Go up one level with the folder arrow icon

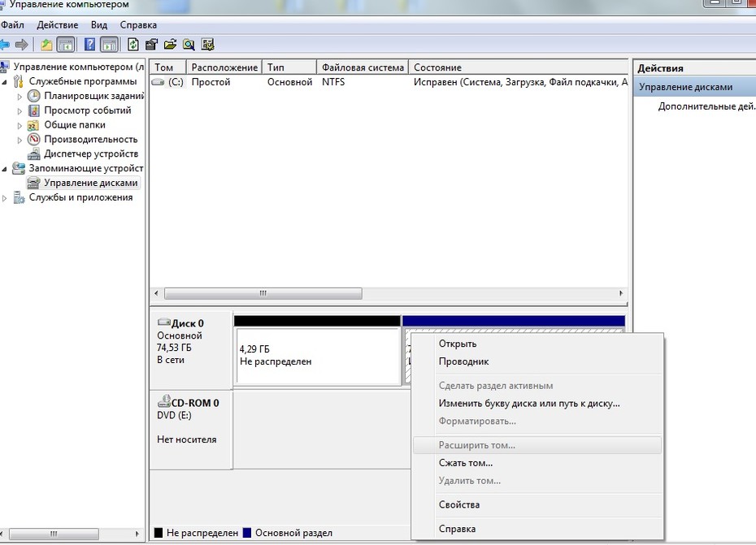(46, 45)
